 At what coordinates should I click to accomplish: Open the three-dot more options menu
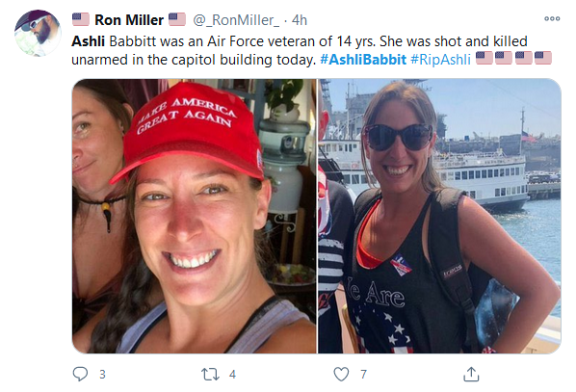click(x=552, y=18)
